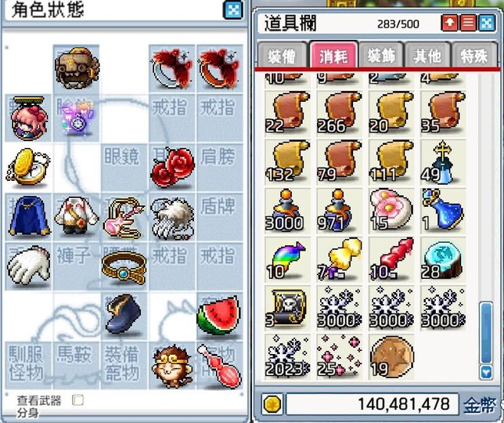Click the holy water bottle with 49
This screenshot has width=504, height=423.
point(443,162)
